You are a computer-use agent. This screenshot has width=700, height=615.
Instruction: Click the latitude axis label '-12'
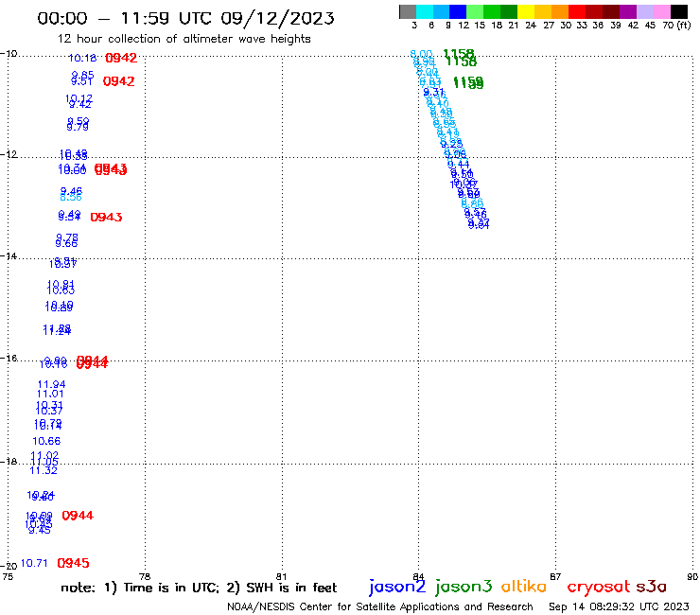(9, 154)
